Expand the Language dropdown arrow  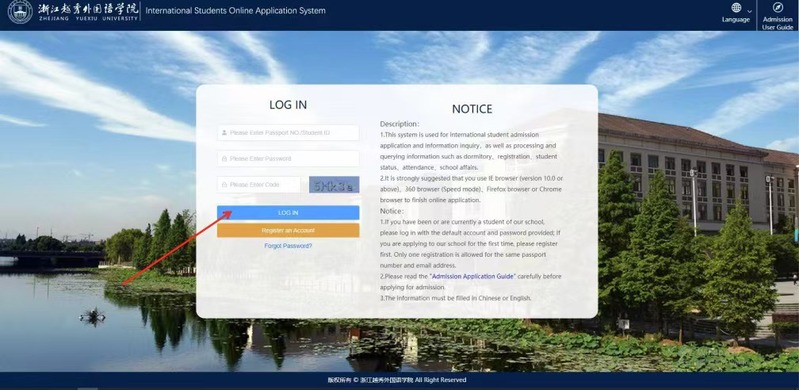pos(749,11)
